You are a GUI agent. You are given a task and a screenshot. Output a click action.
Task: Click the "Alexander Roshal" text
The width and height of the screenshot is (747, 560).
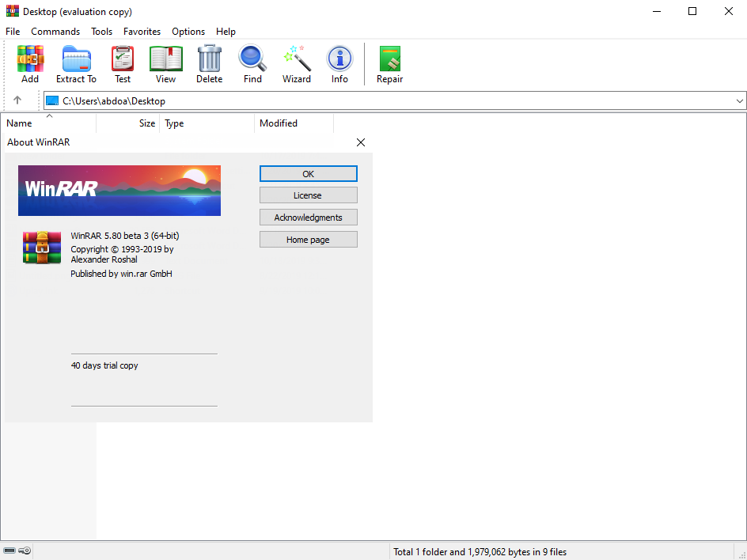click(x=104, y=259)
